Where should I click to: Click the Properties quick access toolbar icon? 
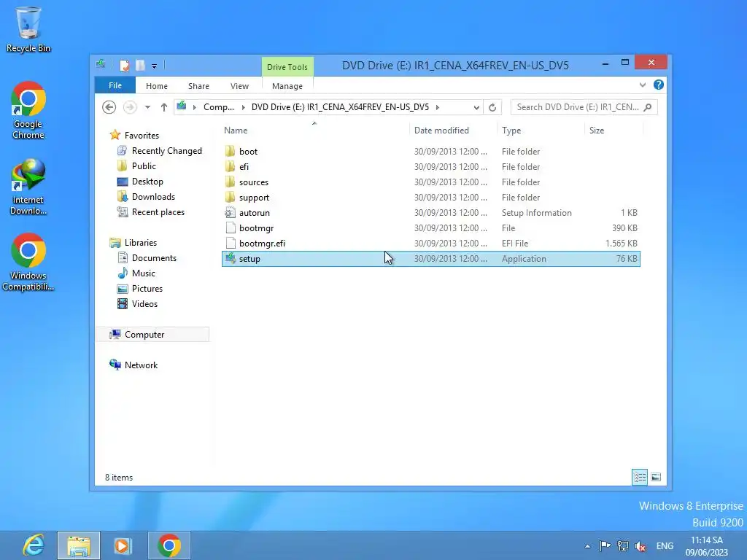pos(124,65)
